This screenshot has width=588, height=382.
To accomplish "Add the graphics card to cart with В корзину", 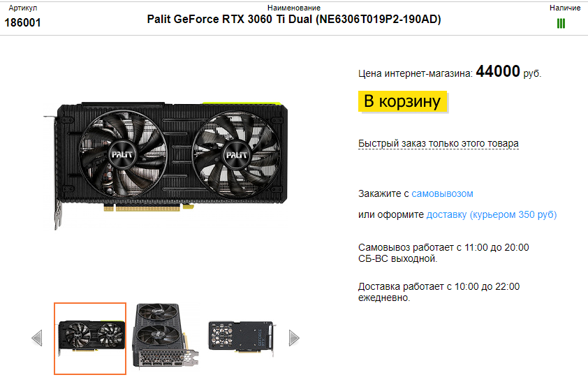I will (402, 101).
